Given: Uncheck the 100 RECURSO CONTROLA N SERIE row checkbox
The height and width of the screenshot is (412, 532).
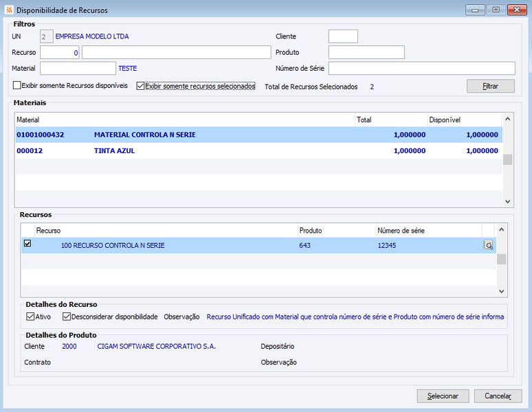Looking at the screenshot, I should pyautogui.click(x=27, y=243).
